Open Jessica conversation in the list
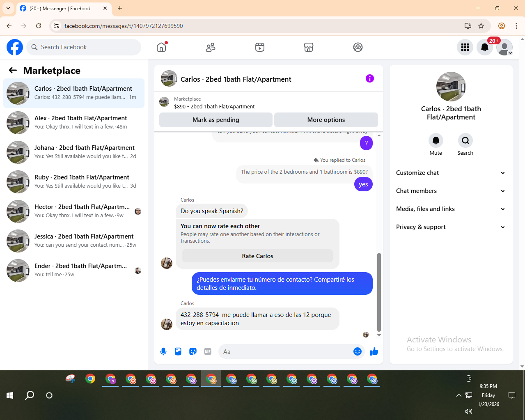 [x=74, y=241]
